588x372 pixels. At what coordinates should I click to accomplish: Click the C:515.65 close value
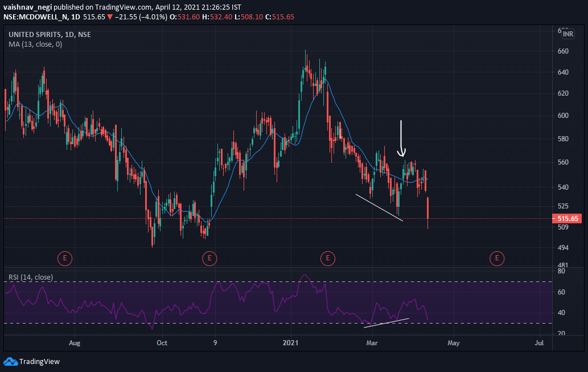click(279, 17)
